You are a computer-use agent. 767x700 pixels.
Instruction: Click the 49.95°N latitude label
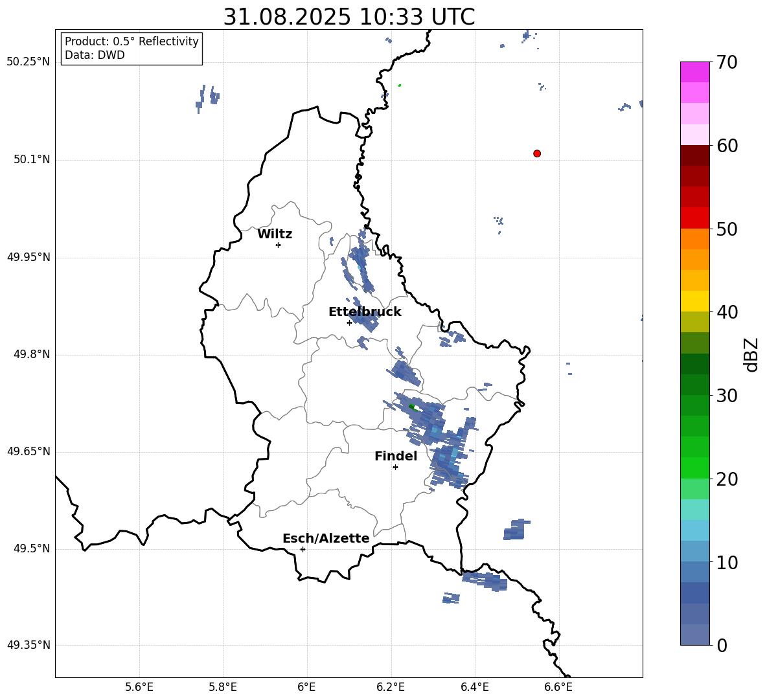coord(29,257)
